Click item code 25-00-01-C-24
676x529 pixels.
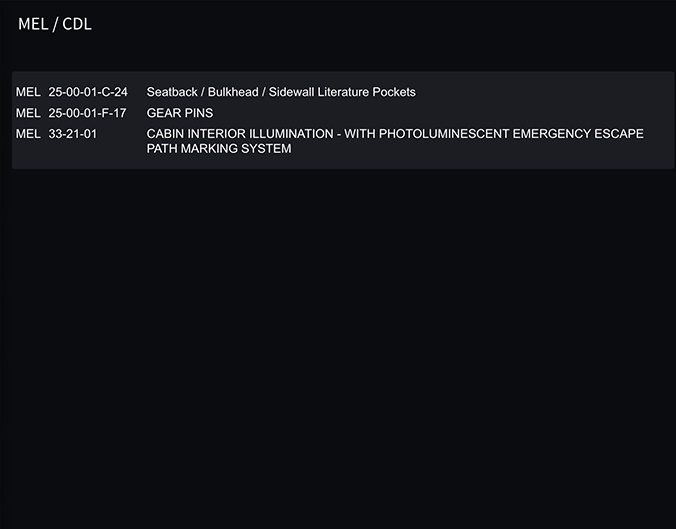(88, 92)
